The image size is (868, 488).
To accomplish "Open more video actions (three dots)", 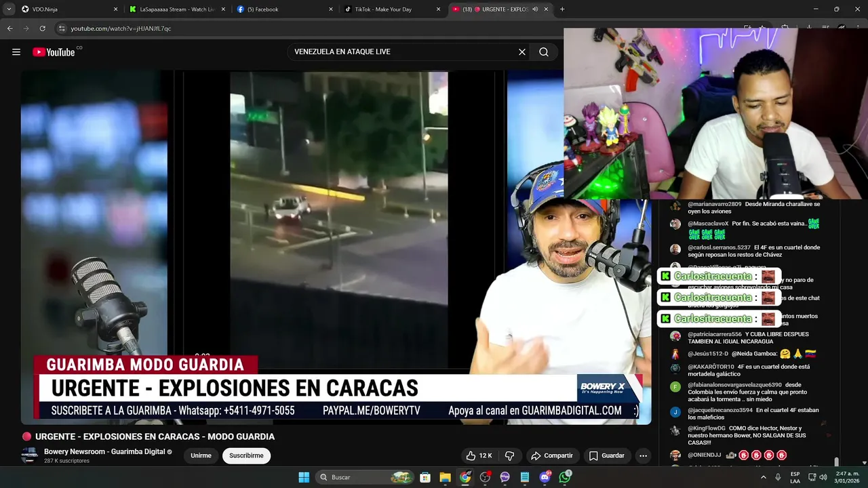I will 643,455.
